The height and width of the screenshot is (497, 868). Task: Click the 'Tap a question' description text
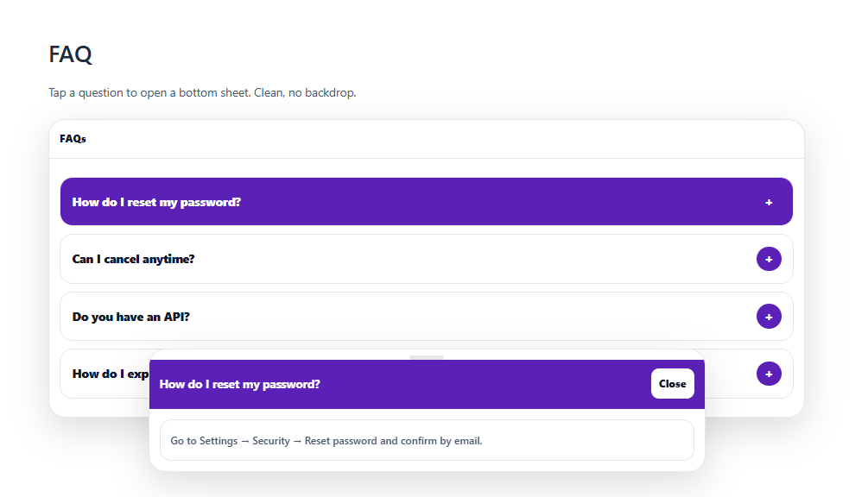[202, 92]
